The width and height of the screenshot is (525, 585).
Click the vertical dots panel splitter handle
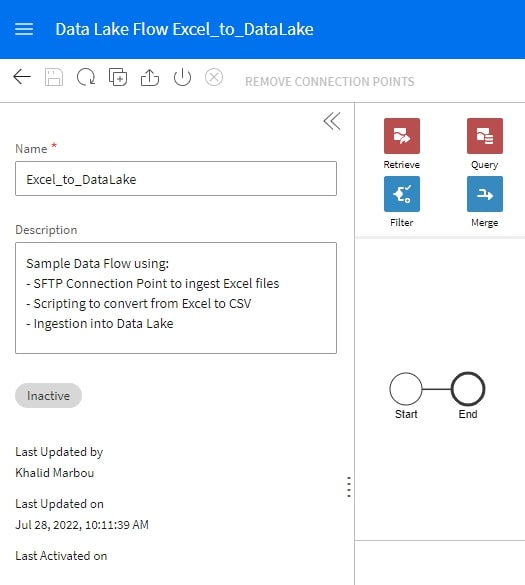[349, 487]
